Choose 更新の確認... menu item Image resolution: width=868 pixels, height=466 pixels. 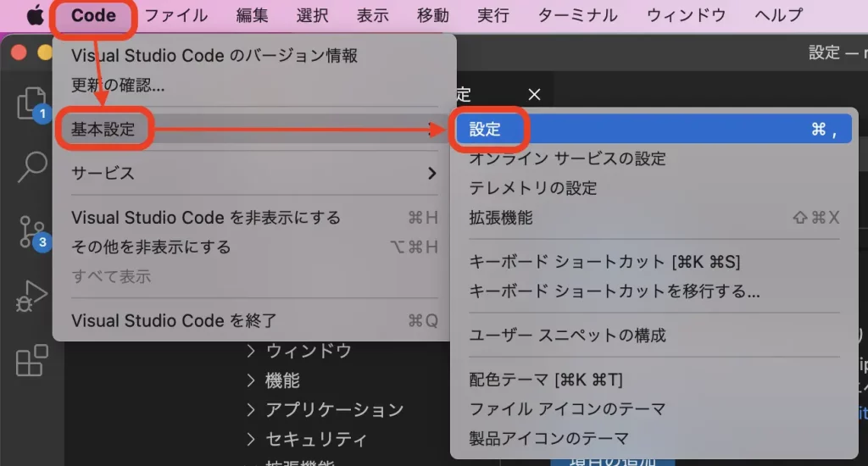click(x=254, y=85)
